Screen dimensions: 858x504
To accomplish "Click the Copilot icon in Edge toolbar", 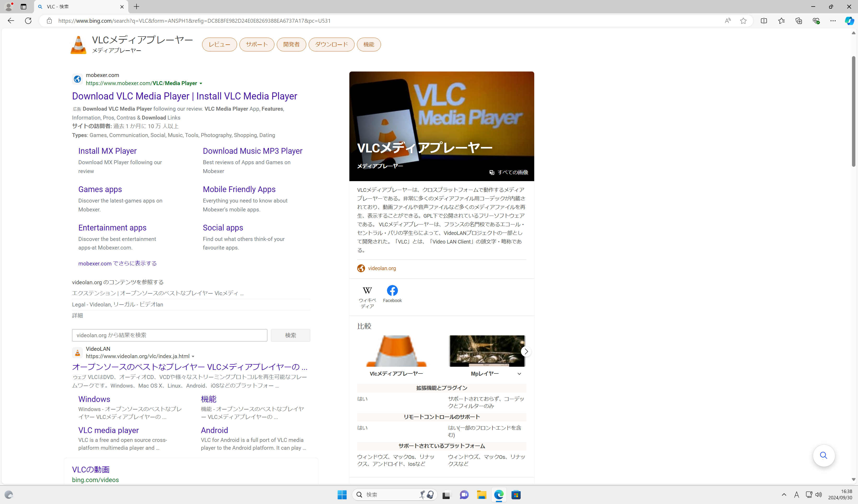I will click(849, 21).
